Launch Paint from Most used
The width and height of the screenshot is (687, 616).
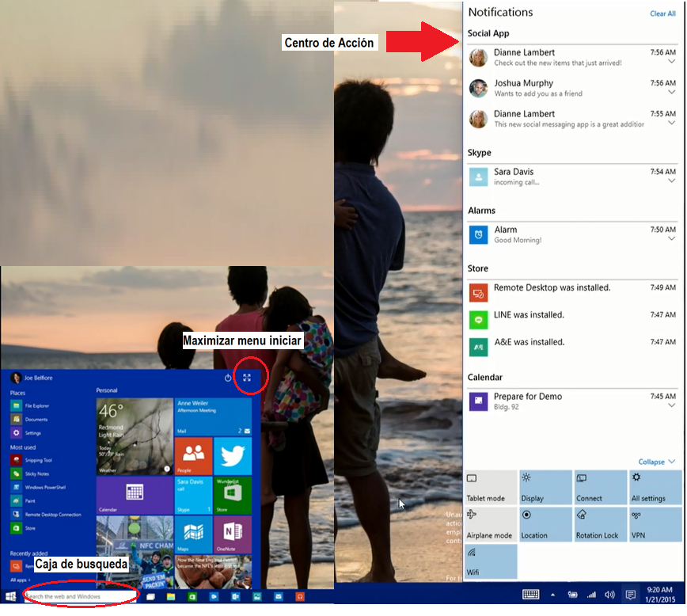[23, 500]
